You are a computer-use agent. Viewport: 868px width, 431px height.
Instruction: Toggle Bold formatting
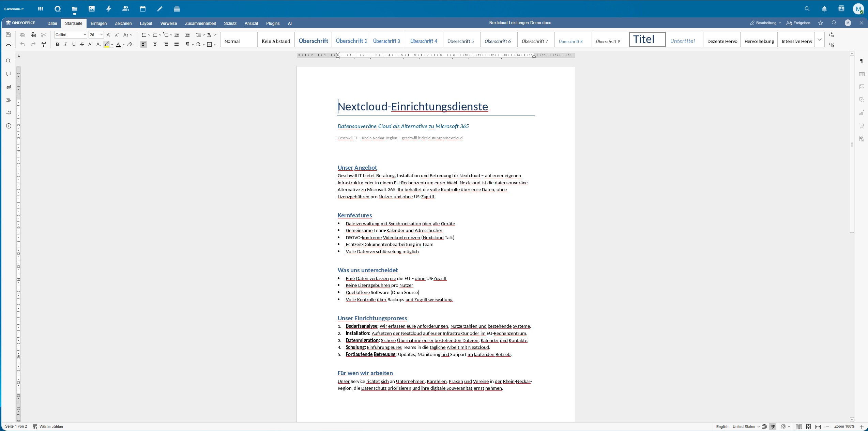tap(57, 44)
